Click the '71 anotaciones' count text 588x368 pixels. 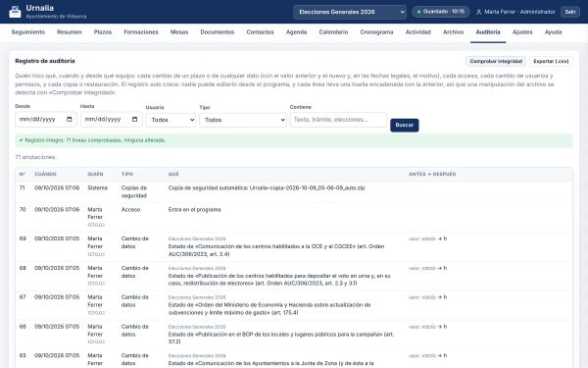35,157
